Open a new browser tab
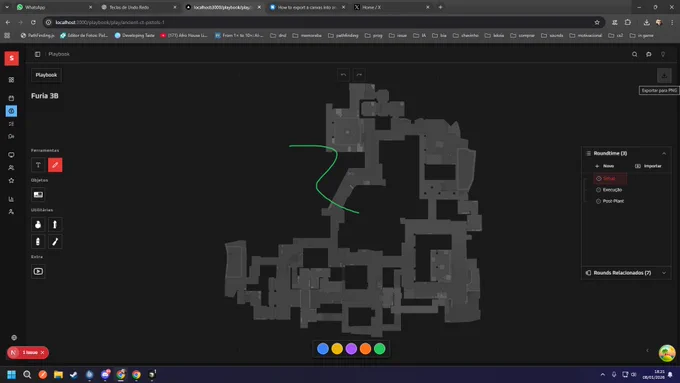Viewport: 680px width, 383px height. pyautogui.click(x=440, y=7)
